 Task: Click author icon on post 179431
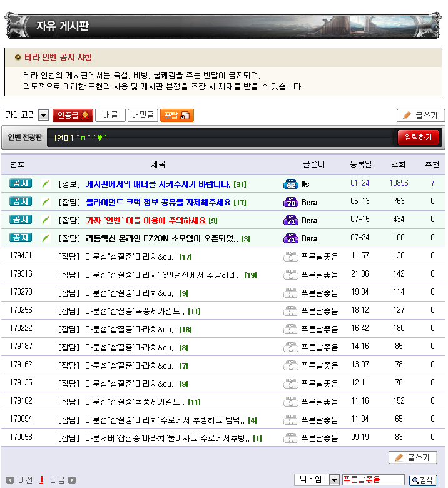coord(290,257)
